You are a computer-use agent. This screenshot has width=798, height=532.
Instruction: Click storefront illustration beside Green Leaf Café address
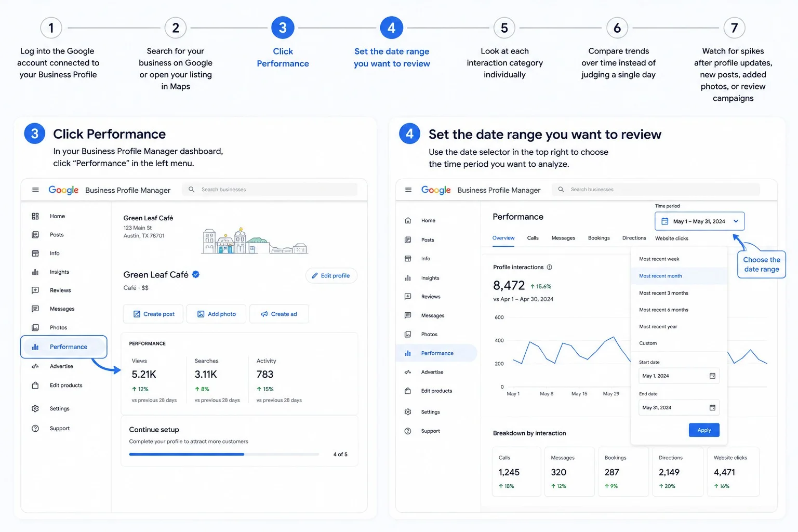[x=255, y=241]
